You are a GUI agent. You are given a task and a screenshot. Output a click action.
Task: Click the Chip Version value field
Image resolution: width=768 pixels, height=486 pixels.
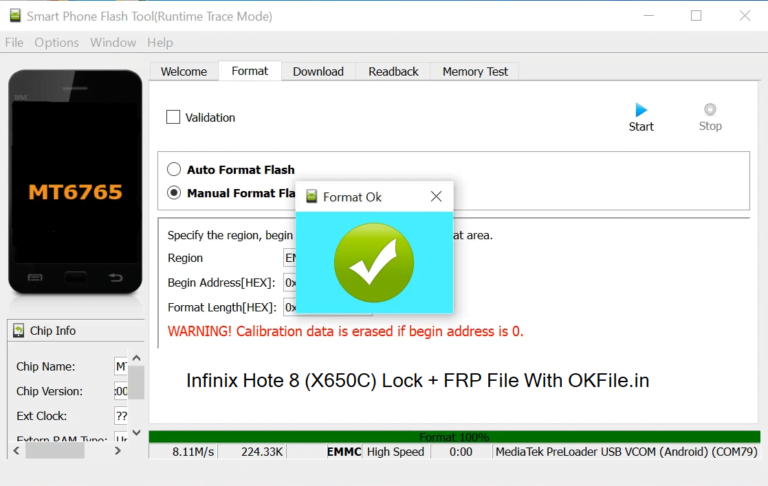click(121, 391)
